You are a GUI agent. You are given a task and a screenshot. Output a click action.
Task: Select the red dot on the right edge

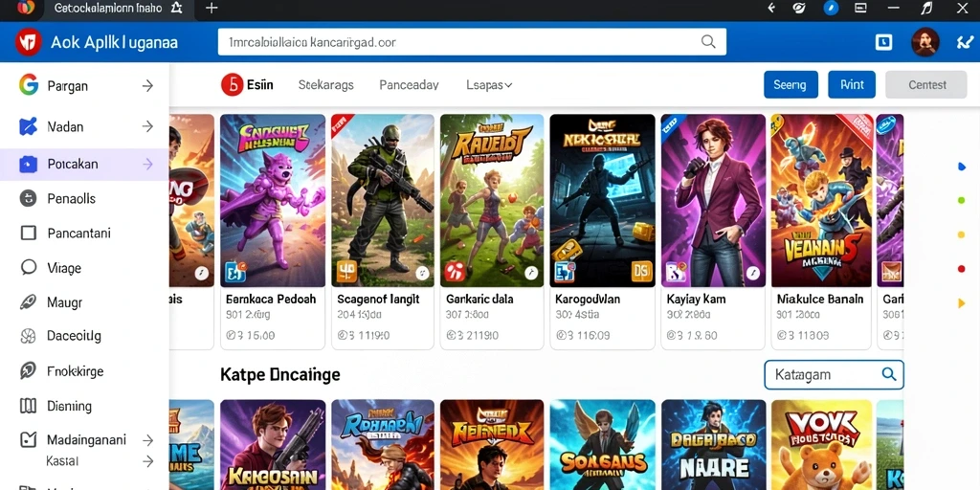(961, 269)
